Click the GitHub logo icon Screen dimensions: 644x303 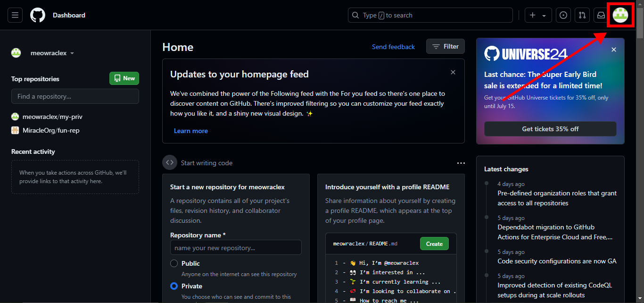[x=38, y=15]
